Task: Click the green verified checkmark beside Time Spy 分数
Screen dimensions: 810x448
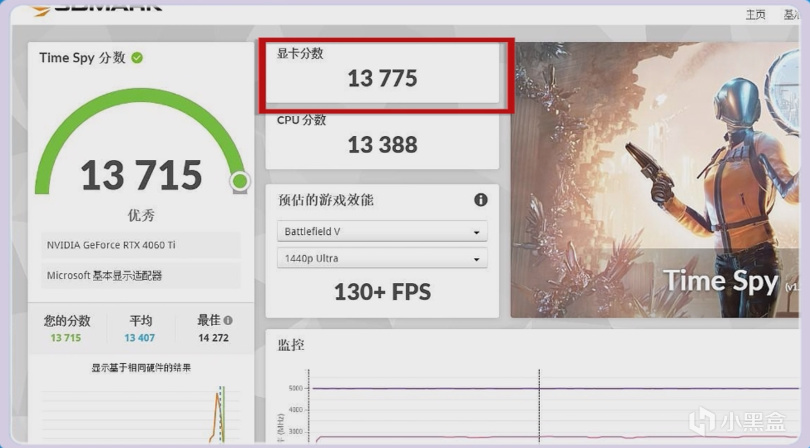Action: [137, 58]
